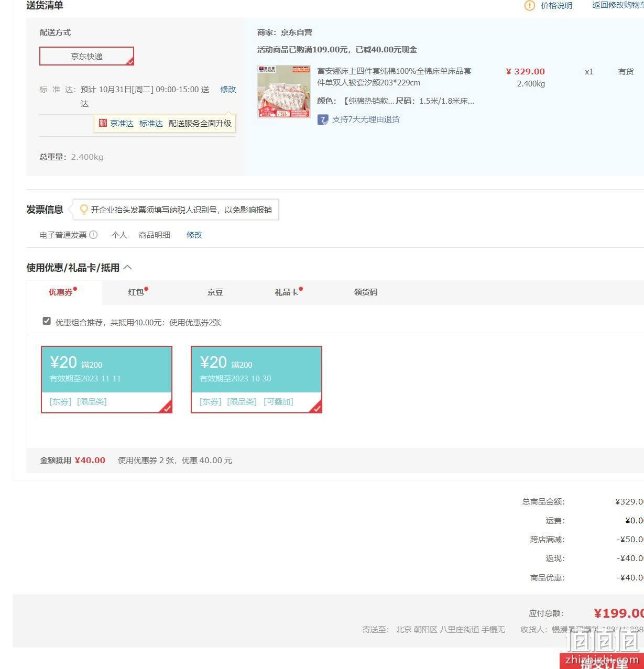Select the 京东快递 delivery method
Image resolution: width=644 pixels, height=669 pixels.
87,56
